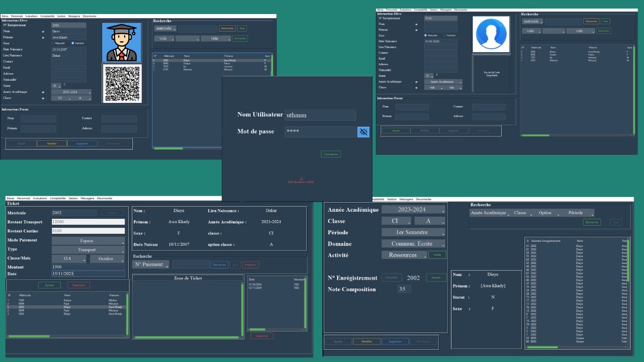Screen dimensions: 644x362
Task: Open the 'Ressources' Activité dropdown
Action: click(x=404, y=255)
